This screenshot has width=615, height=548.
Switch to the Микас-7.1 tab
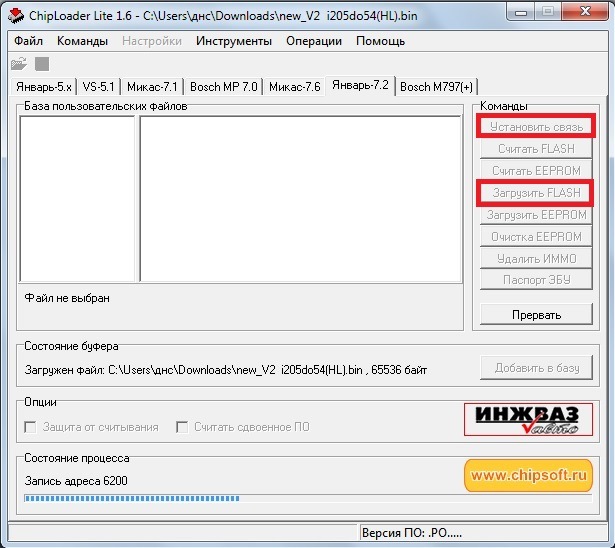tap(152, 87)
